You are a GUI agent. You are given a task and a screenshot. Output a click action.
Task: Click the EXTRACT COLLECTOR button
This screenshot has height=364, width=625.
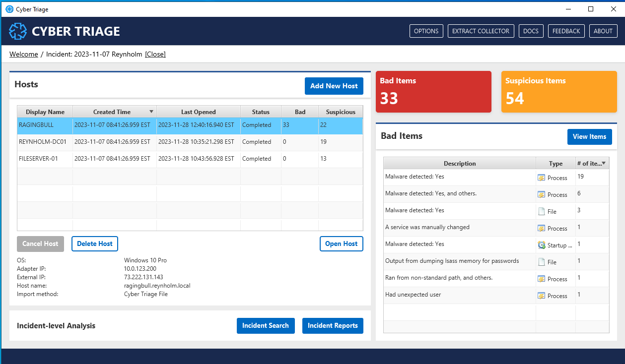(x=481, y=31)
